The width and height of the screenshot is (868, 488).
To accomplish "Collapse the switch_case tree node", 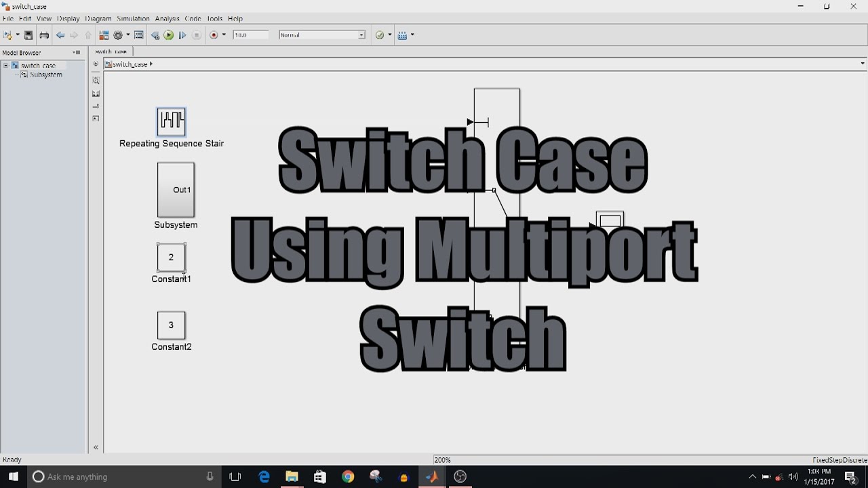I will click(x=5, y=66).
